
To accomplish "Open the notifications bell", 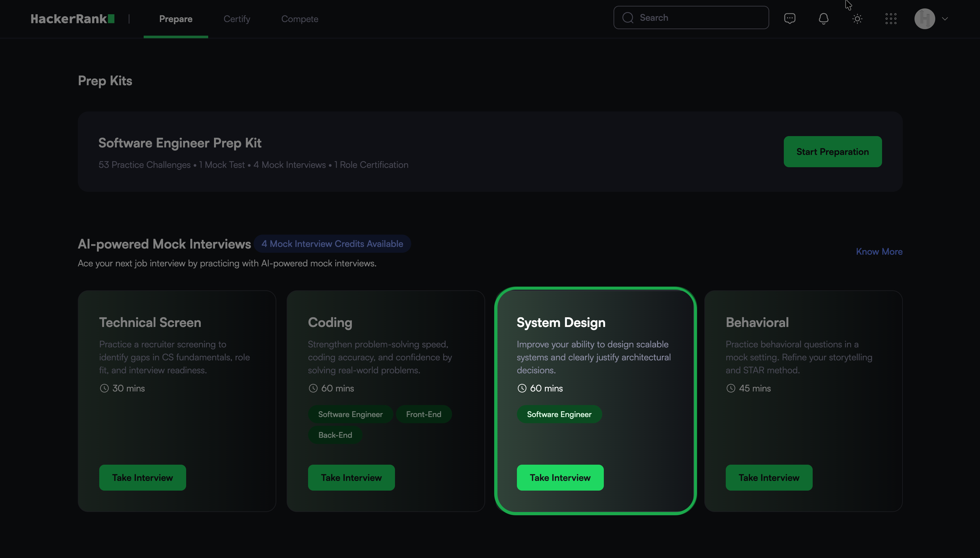I will click(823, 18).
